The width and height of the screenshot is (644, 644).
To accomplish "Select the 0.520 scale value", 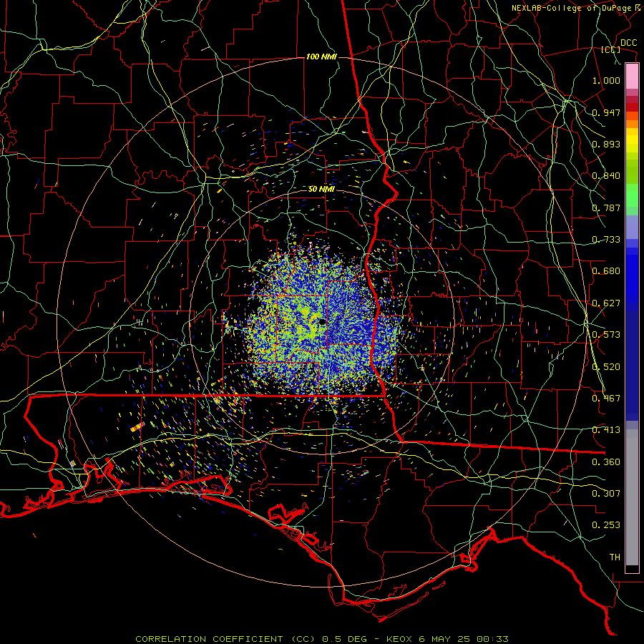I will tap(606, 367).
